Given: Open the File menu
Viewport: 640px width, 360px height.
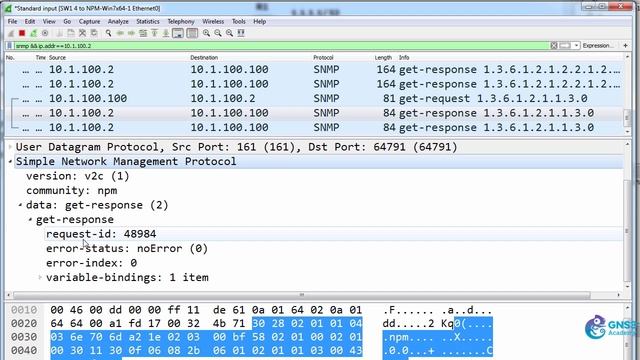Looking at the screenshot, I should pyautogui.click(x=13, y=21).
